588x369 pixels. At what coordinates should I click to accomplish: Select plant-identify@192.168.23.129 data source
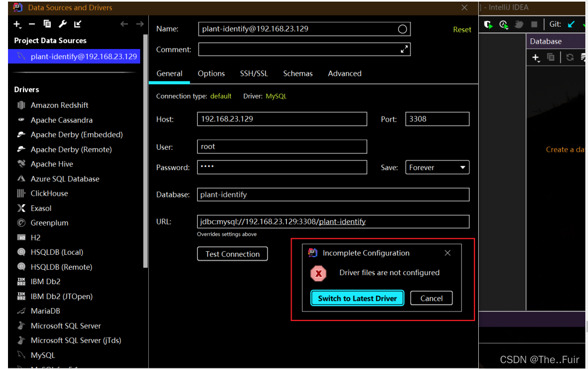coord(74,57)
